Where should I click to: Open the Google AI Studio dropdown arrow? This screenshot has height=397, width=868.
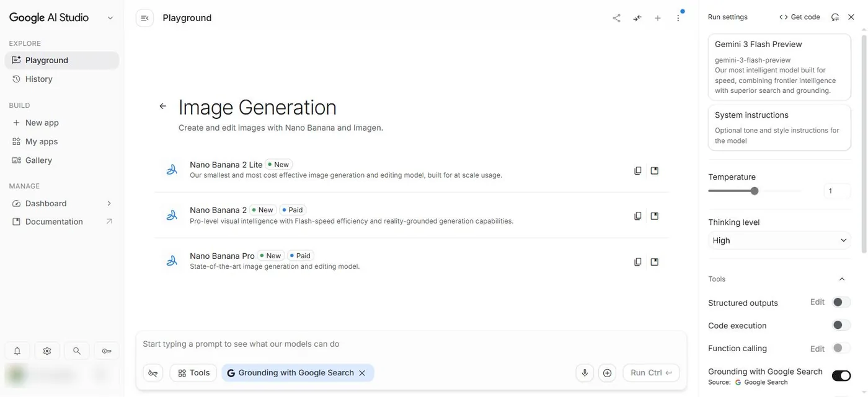pyautogui.click(x=110, y=18)
